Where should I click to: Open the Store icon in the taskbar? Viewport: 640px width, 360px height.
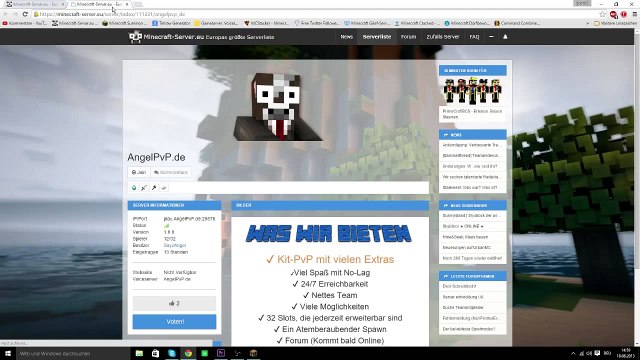156,353
